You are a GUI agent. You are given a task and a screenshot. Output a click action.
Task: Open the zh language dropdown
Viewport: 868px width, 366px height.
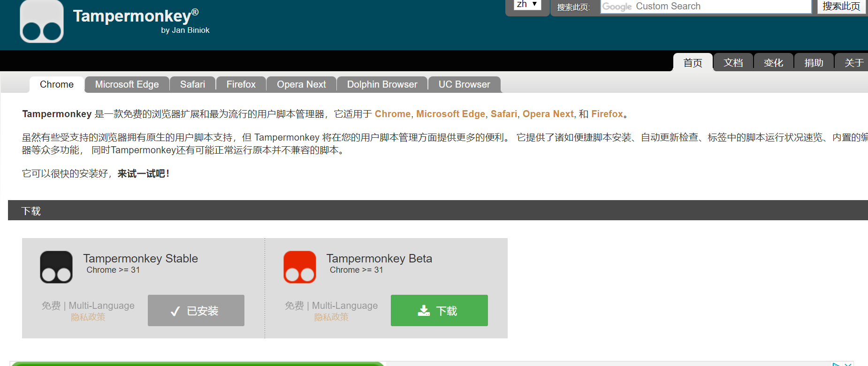[527, 5]
